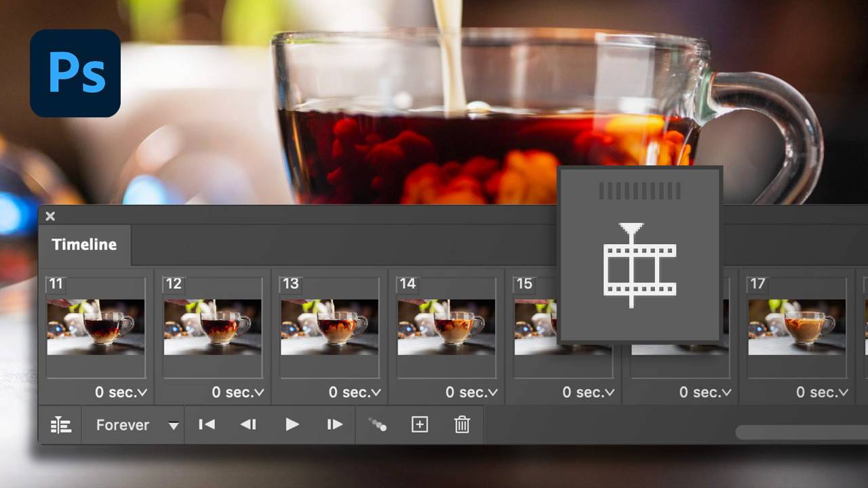Screen dimensions: 868x488
Task: Open frame 11 delay time dropdown
Action: (121, 392)
